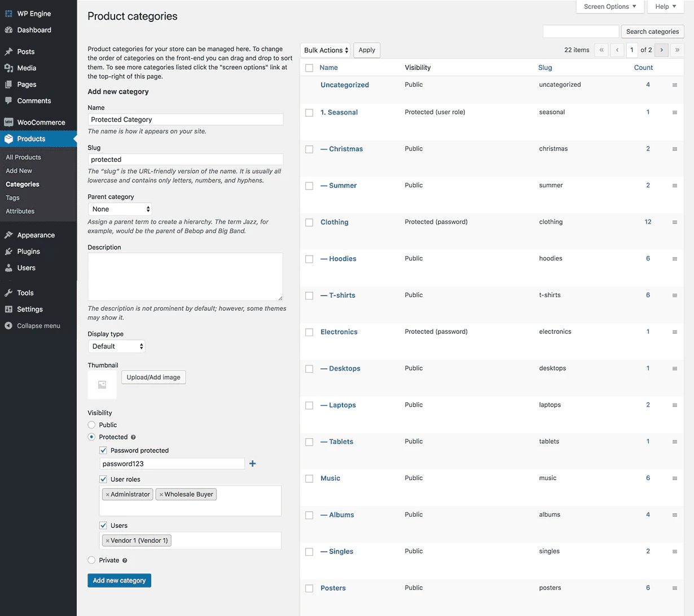
Task: Click the Posts pushpin icon
Action: [8, 51]
